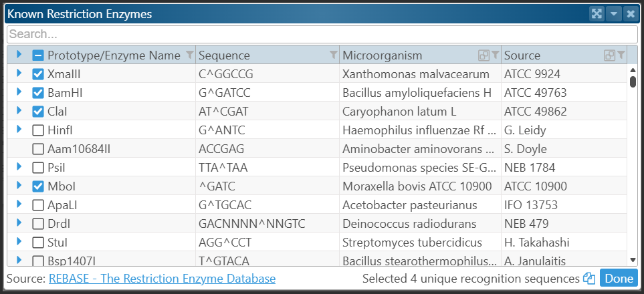Expand the BamHI row
The height and width of the screenshot is (294, 644).
(19, 92)
